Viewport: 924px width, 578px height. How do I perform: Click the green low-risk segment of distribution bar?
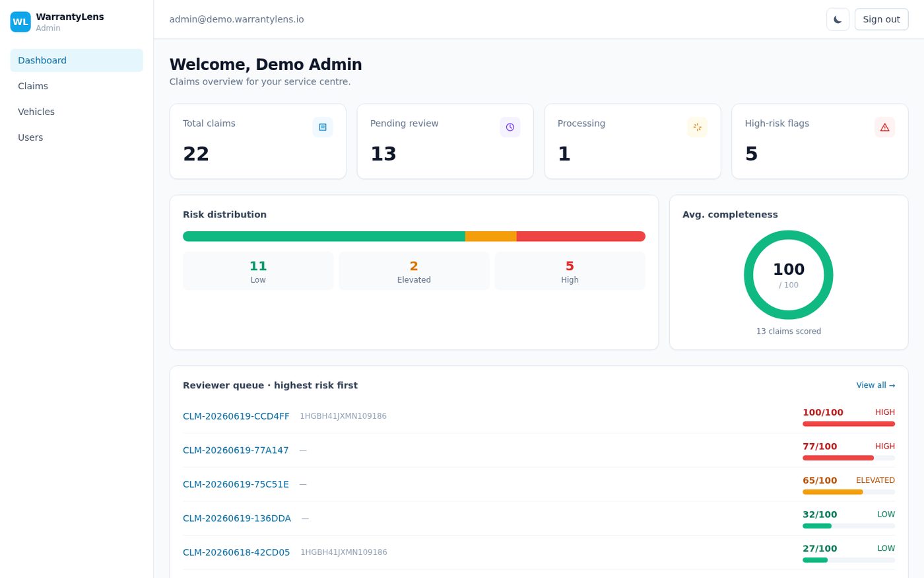click(324, 236)
